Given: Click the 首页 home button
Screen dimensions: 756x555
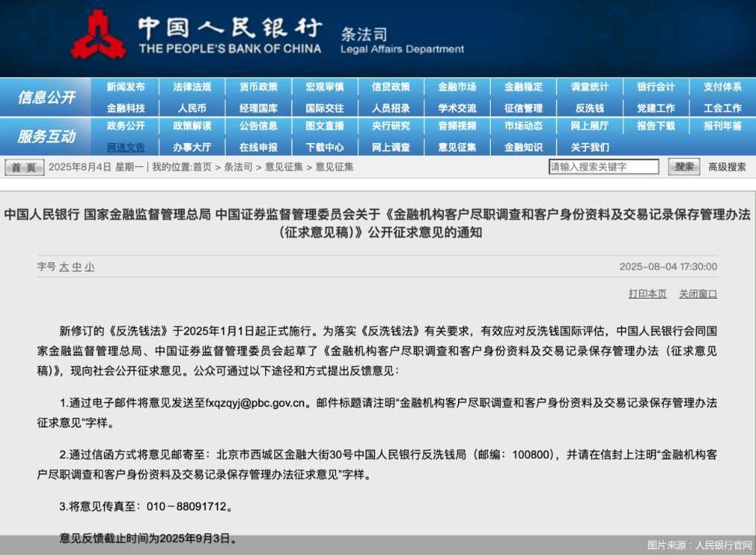Looking at the screenshot, I should coord(24,168).
